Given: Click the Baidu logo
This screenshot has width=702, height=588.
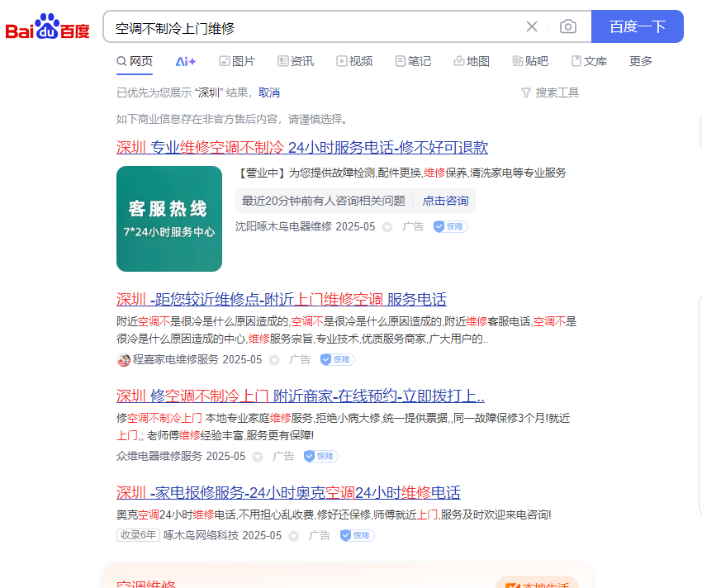Looking at the screenshot, I should (x=47, y=26).
